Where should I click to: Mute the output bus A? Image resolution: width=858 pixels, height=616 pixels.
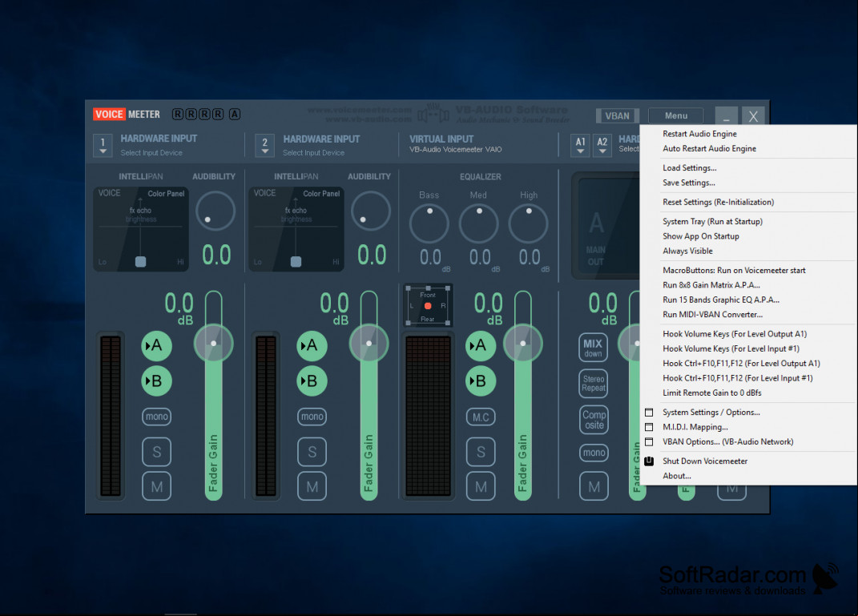pyautogui.click(x=593, y=486)
